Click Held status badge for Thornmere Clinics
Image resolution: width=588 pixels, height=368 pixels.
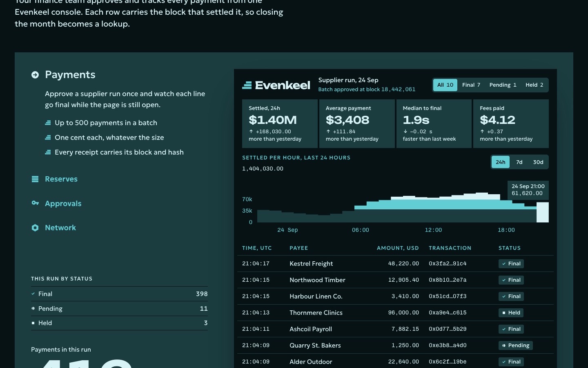point(511,313)
